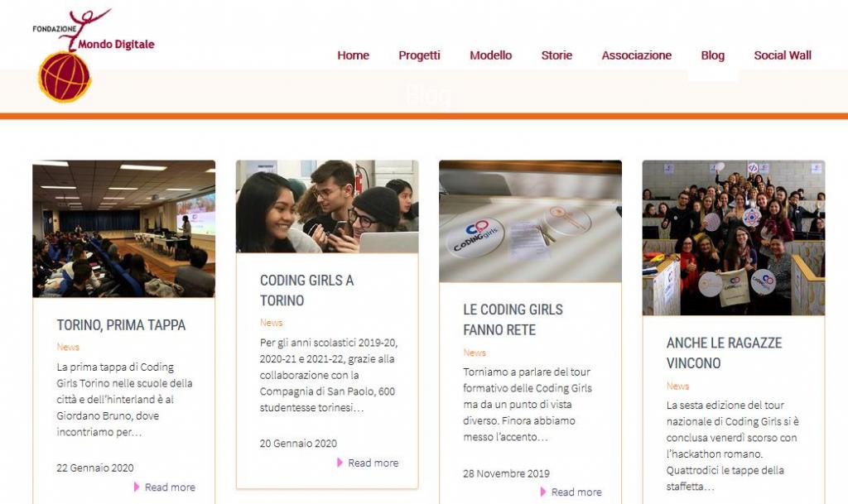Click the pink arrow by Le Coding Girls Fanno Rete's Read more
This screenshot has height=504, width=848.
(543, 492)
